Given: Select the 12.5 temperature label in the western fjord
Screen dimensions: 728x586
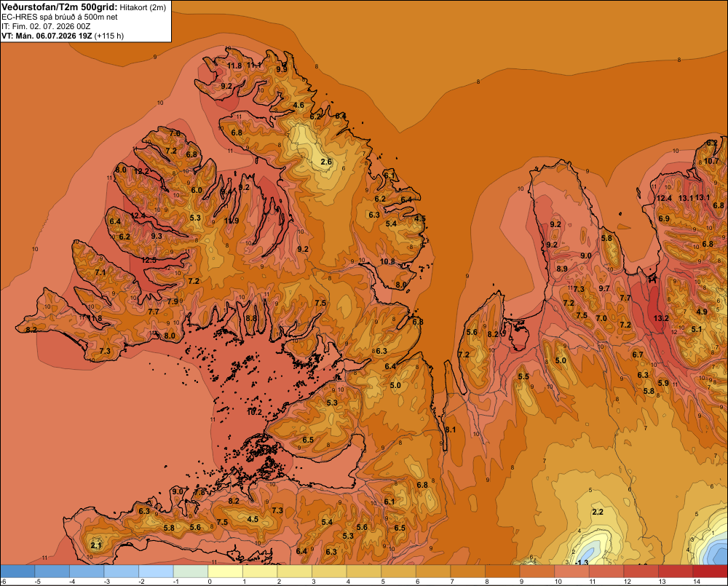Looking at the screenshot, I should coord(149,260).
